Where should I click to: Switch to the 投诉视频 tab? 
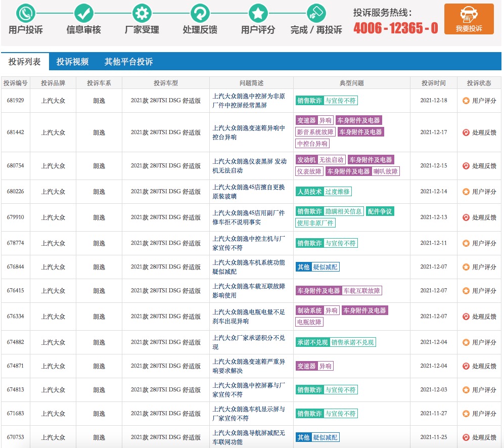coord(72,62)
